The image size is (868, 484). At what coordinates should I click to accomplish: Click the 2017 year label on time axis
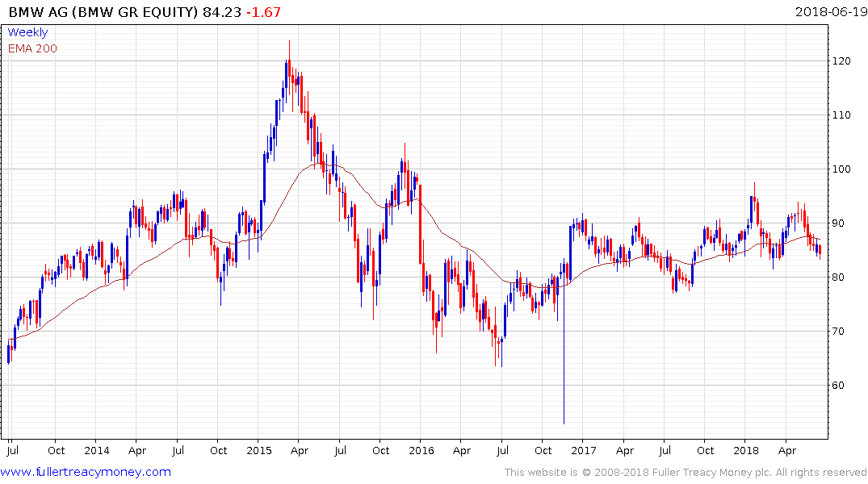coord(584,450)
